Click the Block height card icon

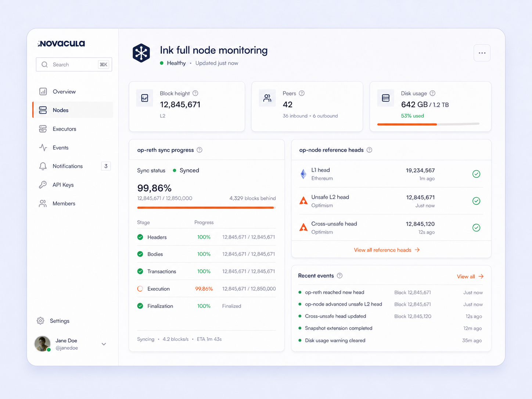(145, 98)
